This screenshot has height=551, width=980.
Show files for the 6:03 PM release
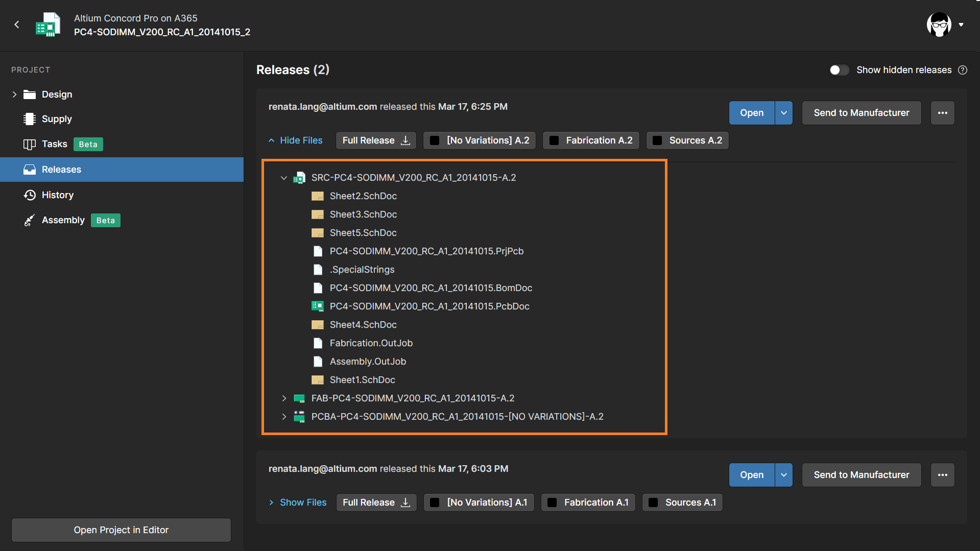(x=302, y=502)
